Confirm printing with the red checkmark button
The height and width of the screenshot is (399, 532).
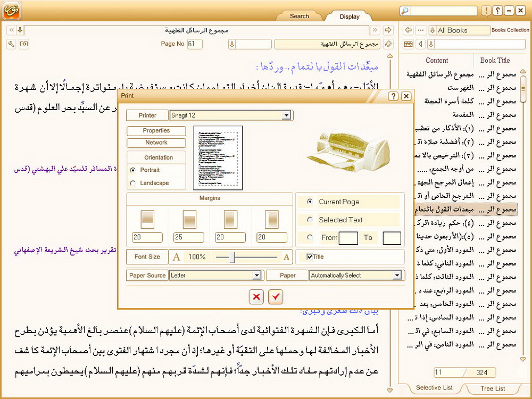click(x=276, y=297)
